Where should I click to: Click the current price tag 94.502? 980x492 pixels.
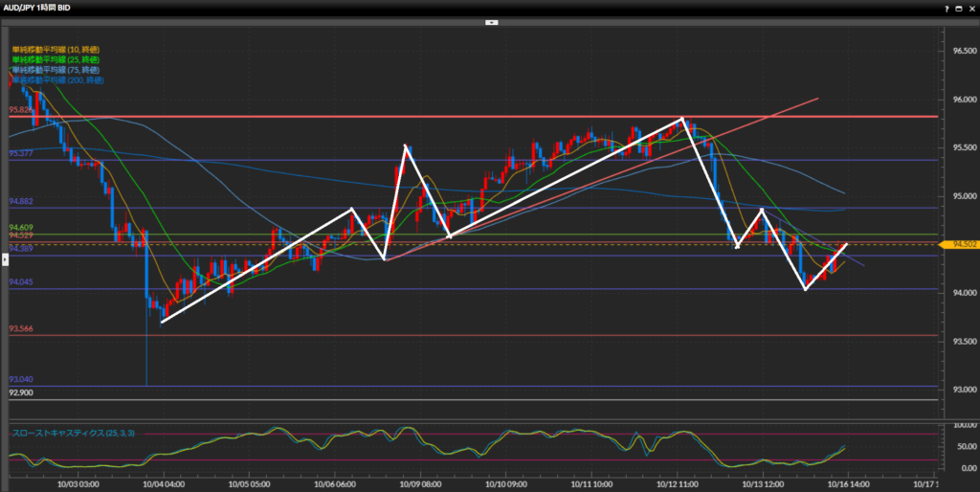(x=959, y=244)
